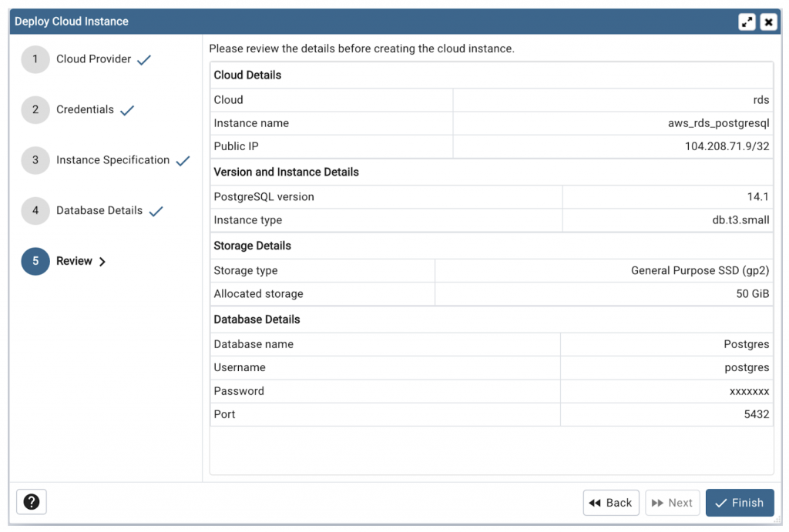Click the Password field showing xxxxxxx
The image size is (789, 532).
point(666,391)
